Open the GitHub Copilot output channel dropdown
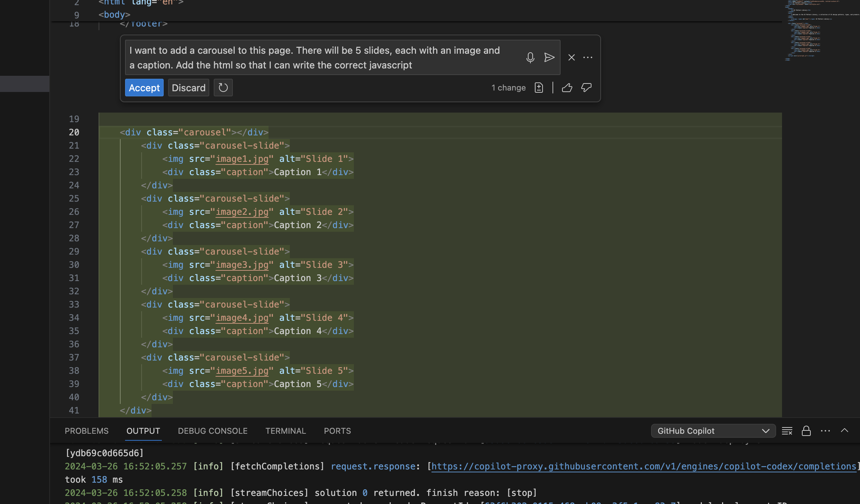Image resolution: width=860 pixels, height=504 pixels. (x=713, y=431)
